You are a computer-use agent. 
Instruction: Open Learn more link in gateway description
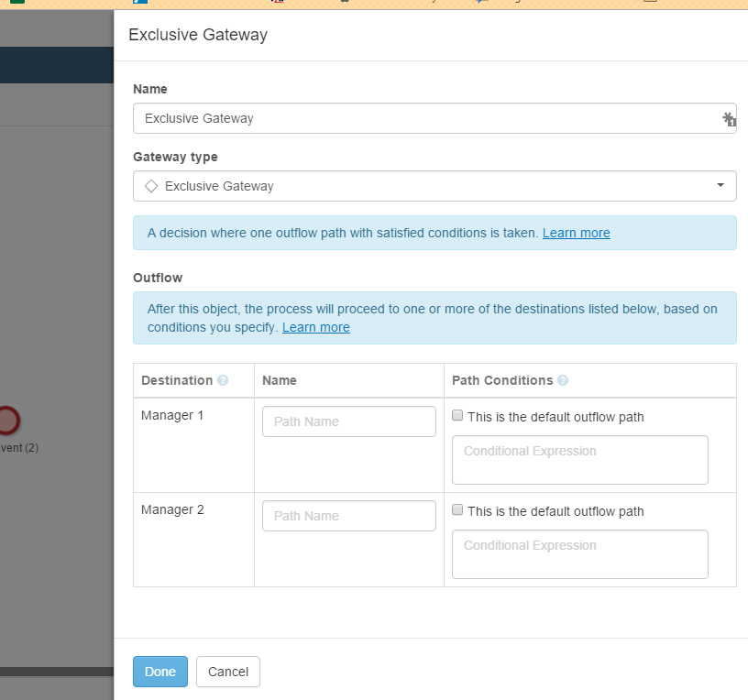(576, 233)
